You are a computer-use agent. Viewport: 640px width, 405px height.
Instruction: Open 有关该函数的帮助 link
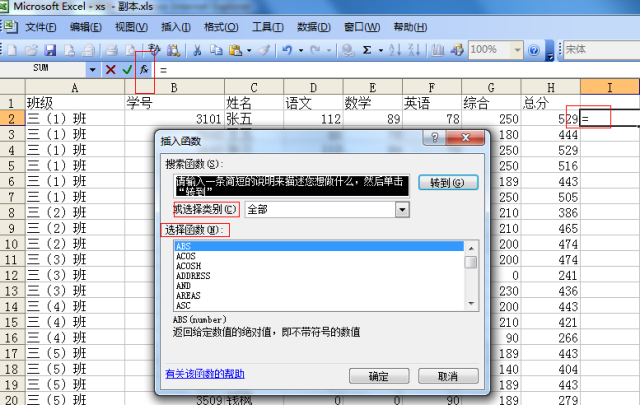pos(205,374)
